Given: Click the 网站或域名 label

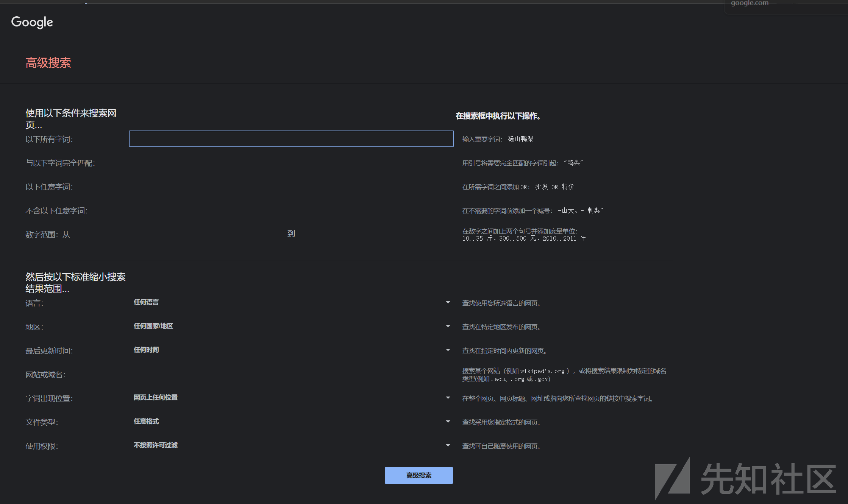Looking at the screenshot, I should [45, 375].
